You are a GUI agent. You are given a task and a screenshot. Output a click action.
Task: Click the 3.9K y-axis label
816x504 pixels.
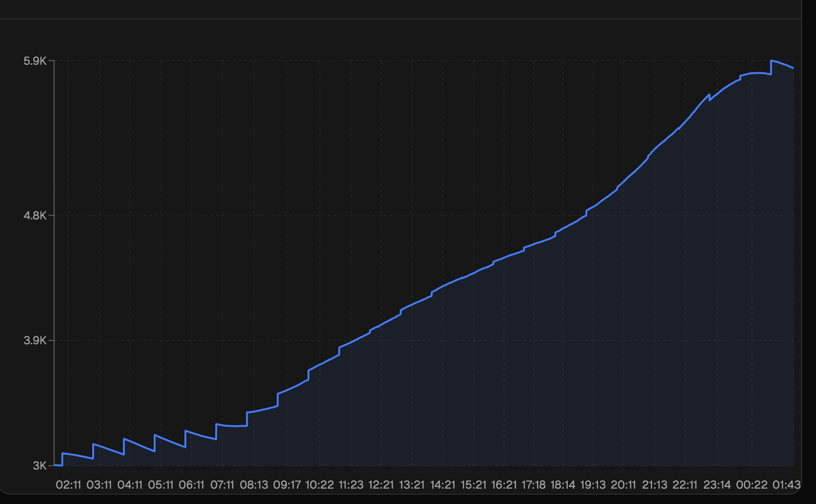[x=35, y=340]
